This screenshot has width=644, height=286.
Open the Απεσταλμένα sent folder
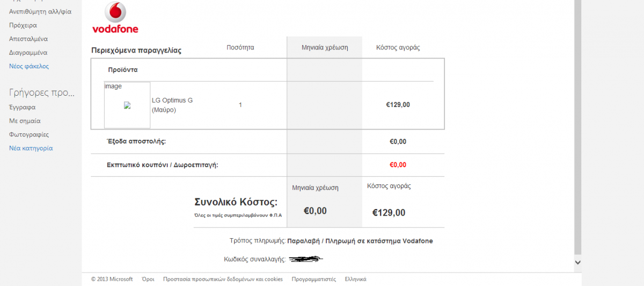coord(28,39)
